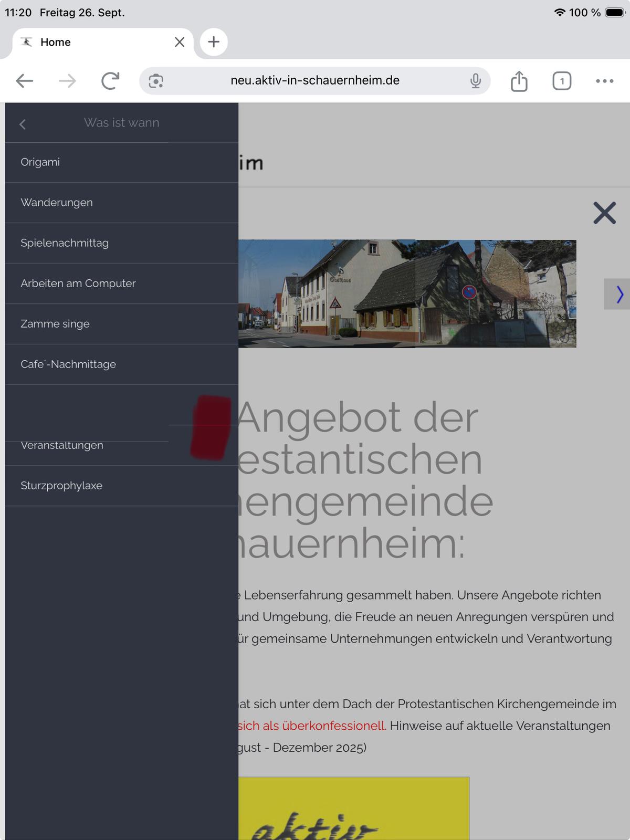
Task: Tap the address bar URL field
Action: 315,81
